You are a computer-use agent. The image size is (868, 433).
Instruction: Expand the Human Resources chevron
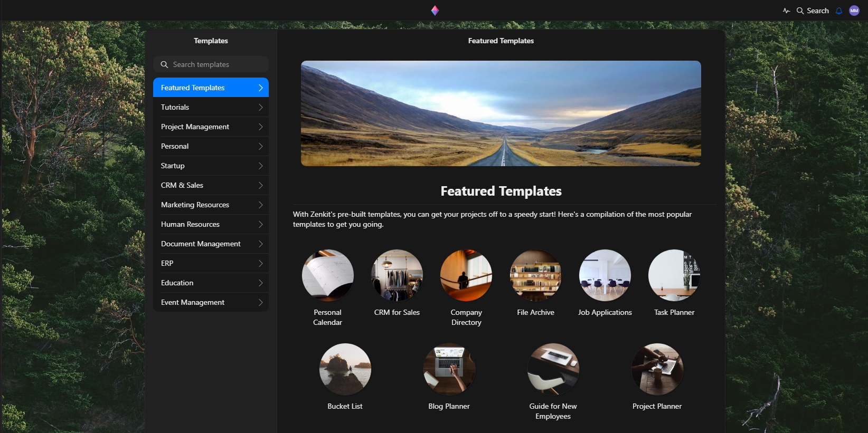point(260,224)
